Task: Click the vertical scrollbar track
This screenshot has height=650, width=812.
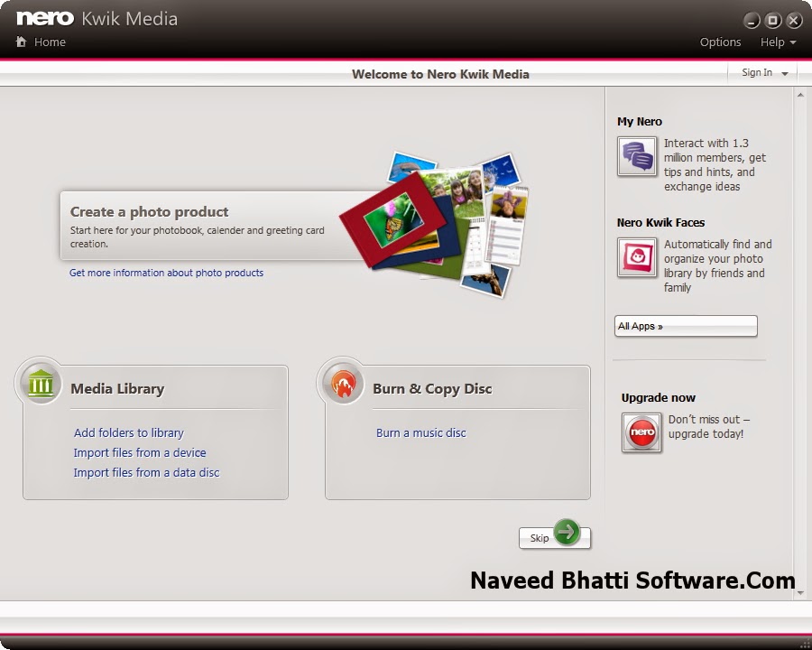Action: (x=800, y=344)
